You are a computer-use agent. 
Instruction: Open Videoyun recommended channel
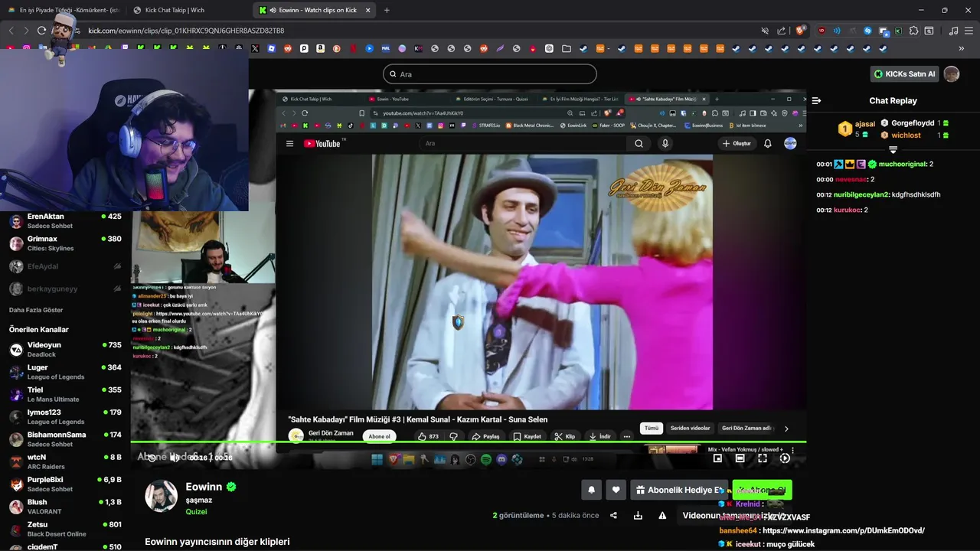point(65,350)
